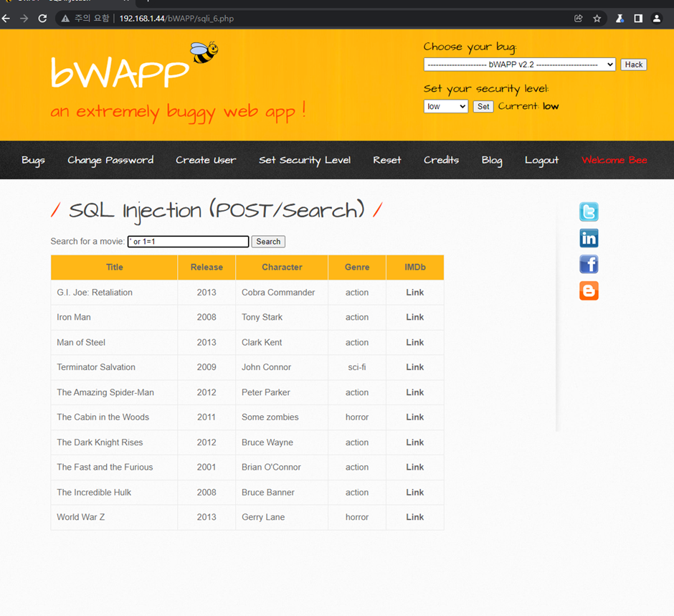Click the Set security level button
674x616 pixels.
tap(483, 106)
